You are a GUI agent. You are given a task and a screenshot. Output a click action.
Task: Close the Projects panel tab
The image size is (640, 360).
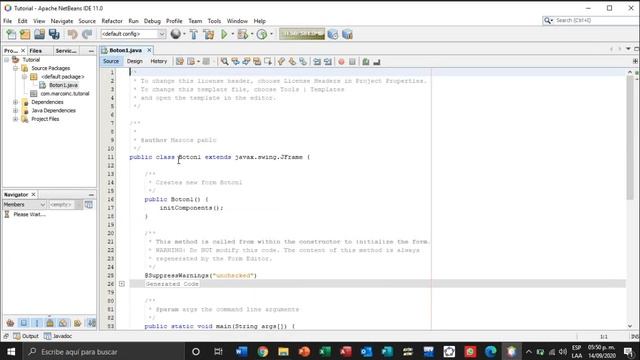pos(23,51)
